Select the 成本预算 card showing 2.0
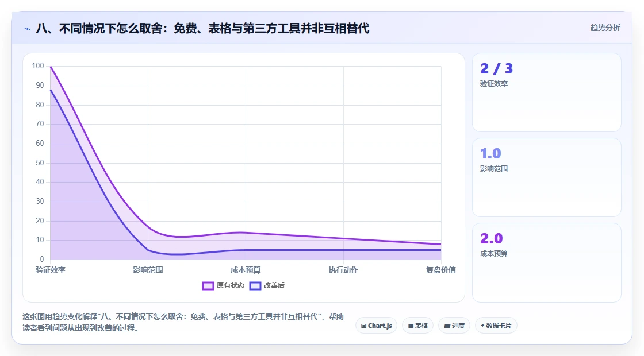The width and height of the screenshot is (644, 356). [x=547, y=262]
